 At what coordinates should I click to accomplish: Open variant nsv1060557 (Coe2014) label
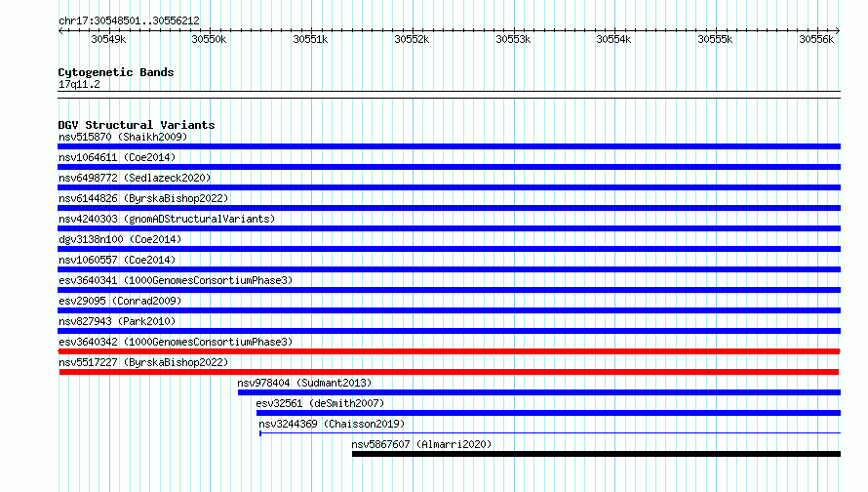pyautogui.click(x=117, y=260)
